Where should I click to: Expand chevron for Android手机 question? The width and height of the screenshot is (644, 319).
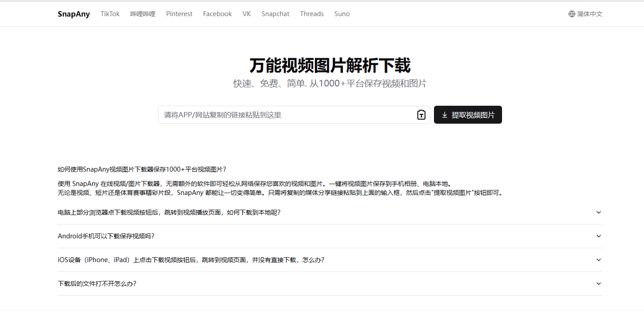(x=599, y=236)
